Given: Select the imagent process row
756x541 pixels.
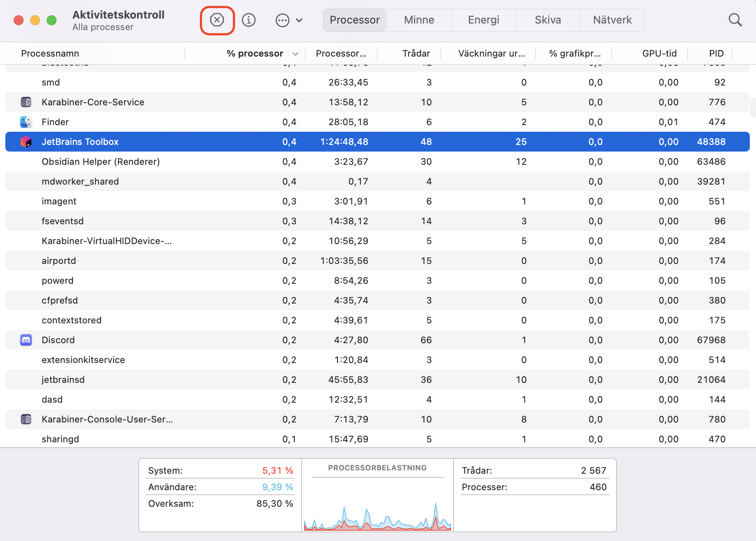Looking at the screenshot, I should tap(378, 201).
